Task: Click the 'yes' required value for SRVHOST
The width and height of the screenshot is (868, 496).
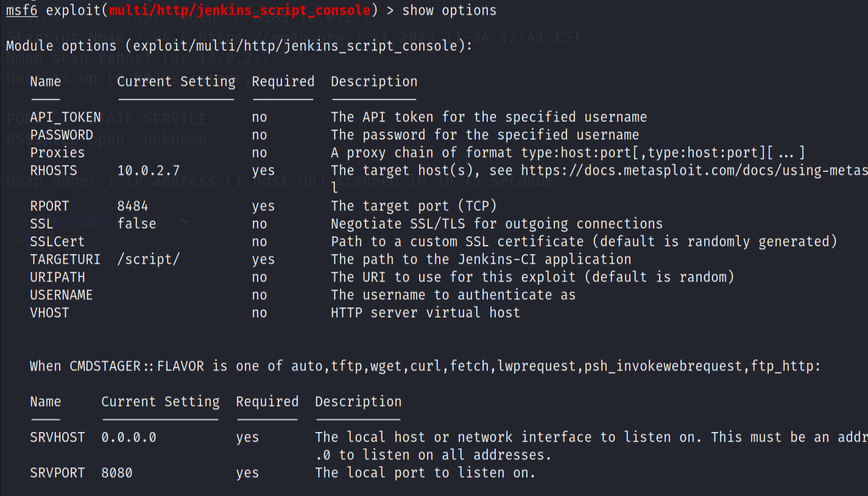Action: [x=247, y=438]
